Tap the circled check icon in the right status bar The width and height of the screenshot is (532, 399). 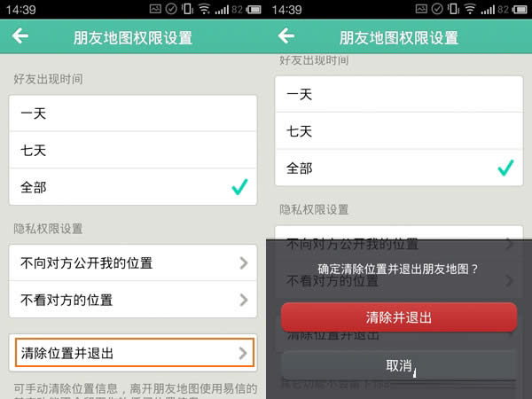pyautogui.click(x=437, y=9)
